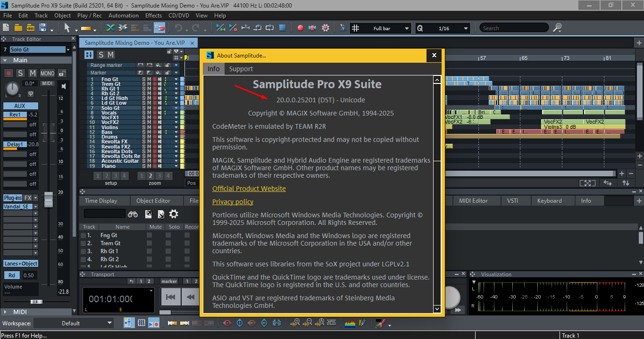Viewport: 644px width, 339px height.
Task: Click the blue Stop square icon
Action: pos(282,28)
